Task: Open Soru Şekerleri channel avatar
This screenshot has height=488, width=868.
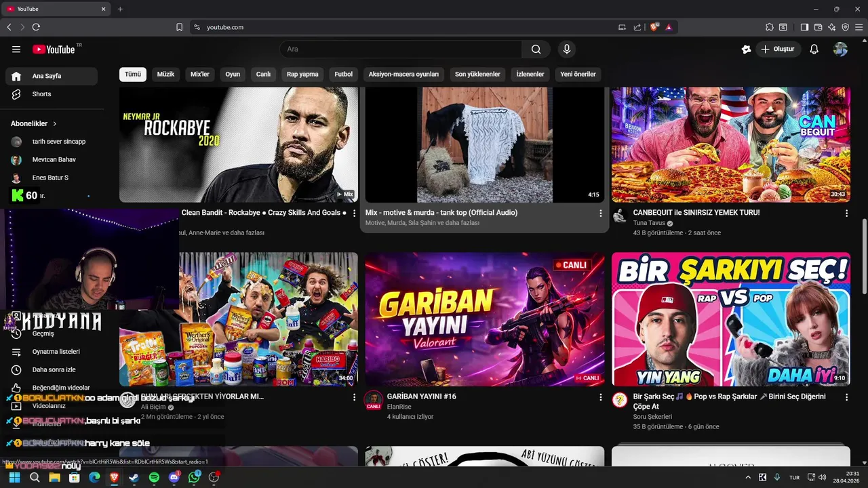Action: [x=620, y=400]
